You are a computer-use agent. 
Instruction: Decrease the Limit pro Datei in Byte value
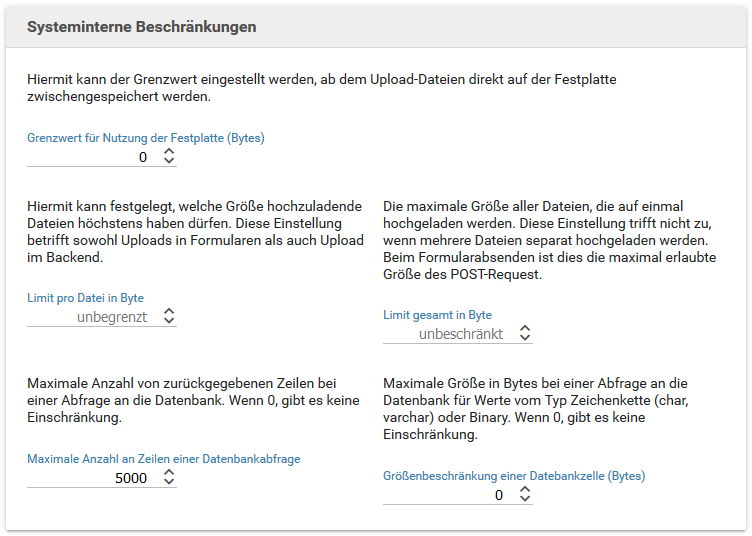click(x=169, y=321)
